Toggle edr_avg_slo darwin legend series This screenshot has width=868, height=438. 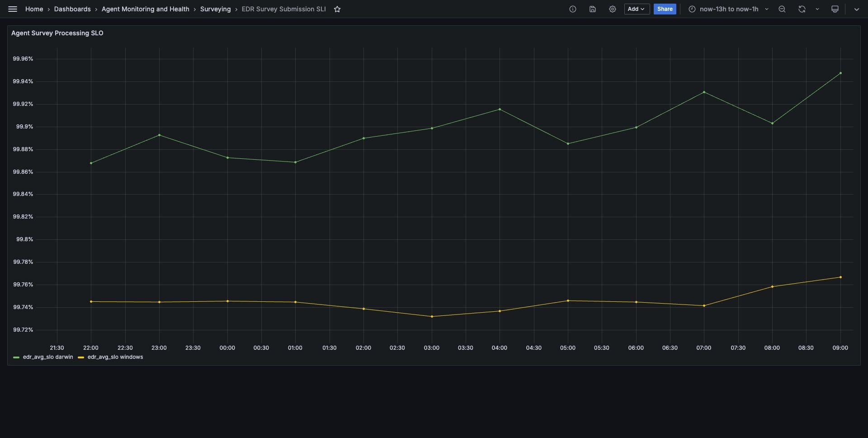(x=48, y=357)
